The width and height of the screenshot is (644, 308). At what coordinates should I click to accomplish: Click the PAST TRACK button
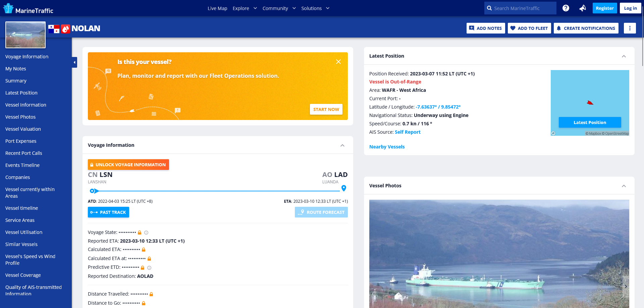(x=108, y=212)
